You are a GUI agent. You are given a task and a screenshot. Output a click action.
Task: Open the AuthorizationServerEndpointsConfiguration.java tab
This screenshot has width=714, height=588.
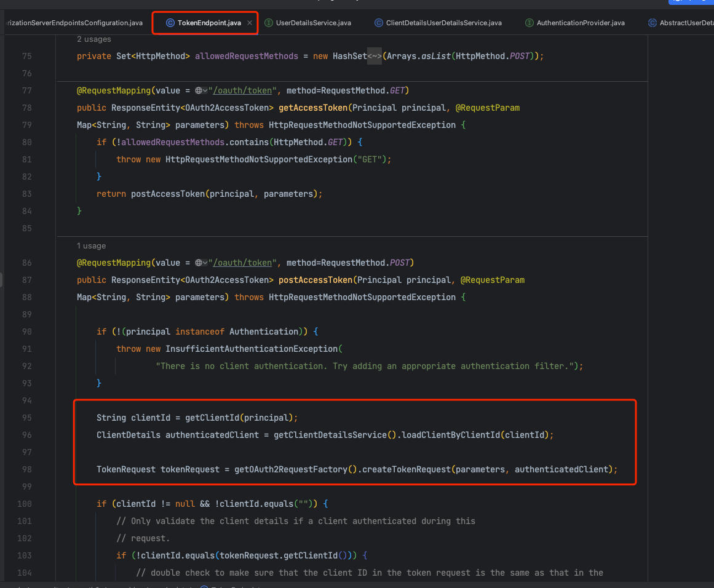tap(74, 23)
